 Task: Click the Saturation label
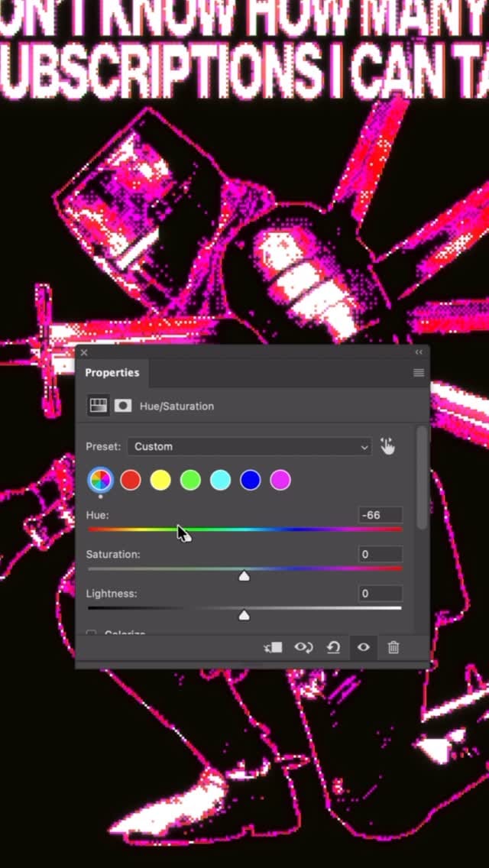click(113, 554)
